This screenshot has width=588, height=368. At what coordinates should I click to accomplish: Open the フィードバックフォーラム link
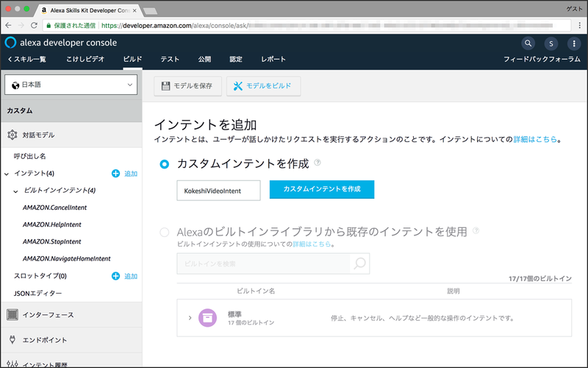click(542, 59)
